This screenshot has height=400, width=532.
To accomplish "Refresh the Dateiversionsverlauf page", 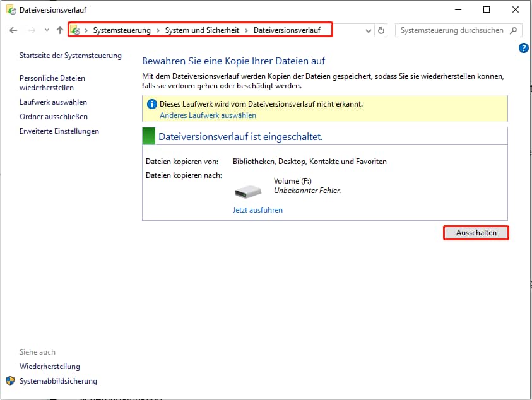I will (381, 30).
